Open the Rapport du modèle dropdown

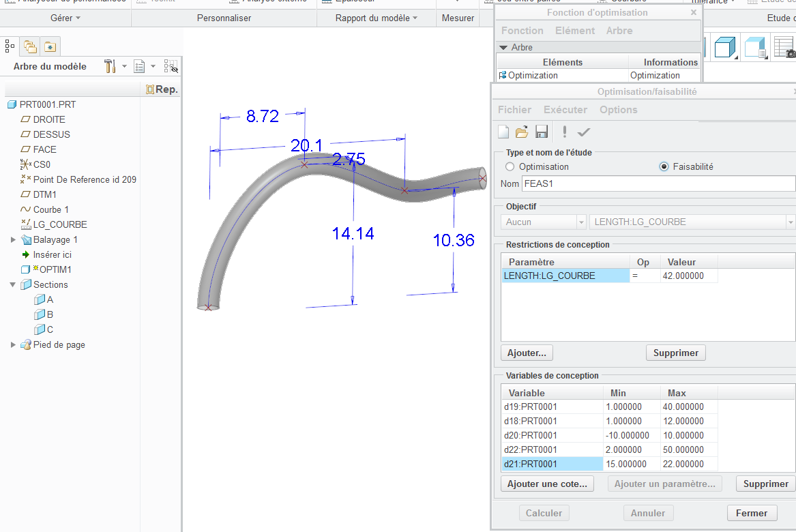pyautogui.click(x=377, y=18)
